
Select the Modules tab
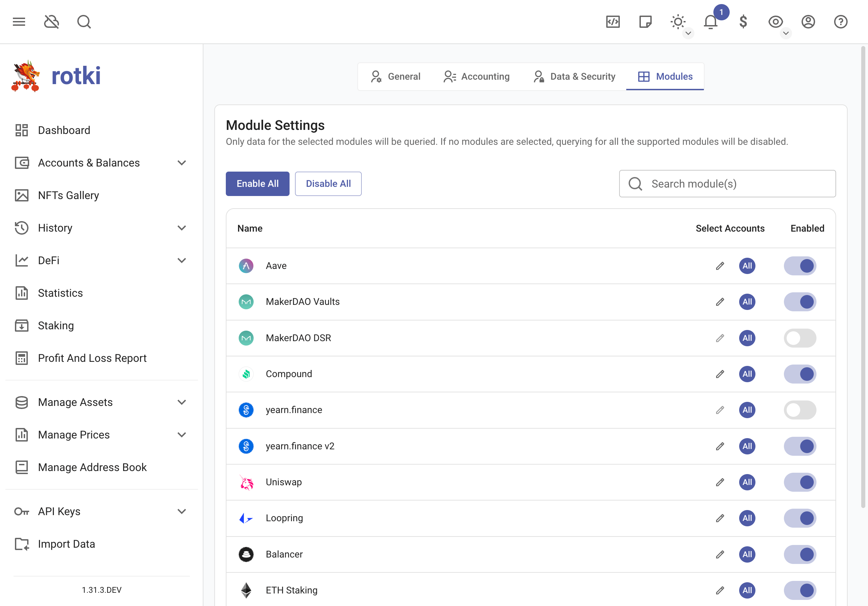[665, 76]
